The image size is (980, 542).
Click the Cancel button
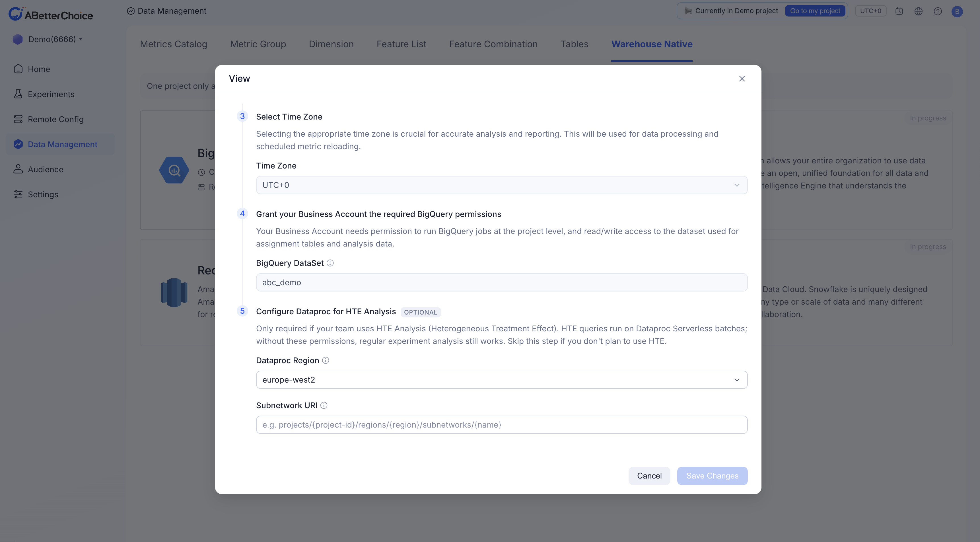(649, 476)
